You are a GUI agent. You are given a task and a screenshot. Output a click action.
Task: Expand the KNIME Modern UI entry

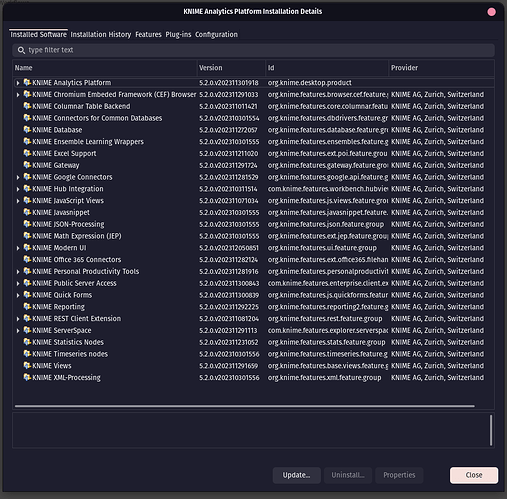[x=18, y=248]
